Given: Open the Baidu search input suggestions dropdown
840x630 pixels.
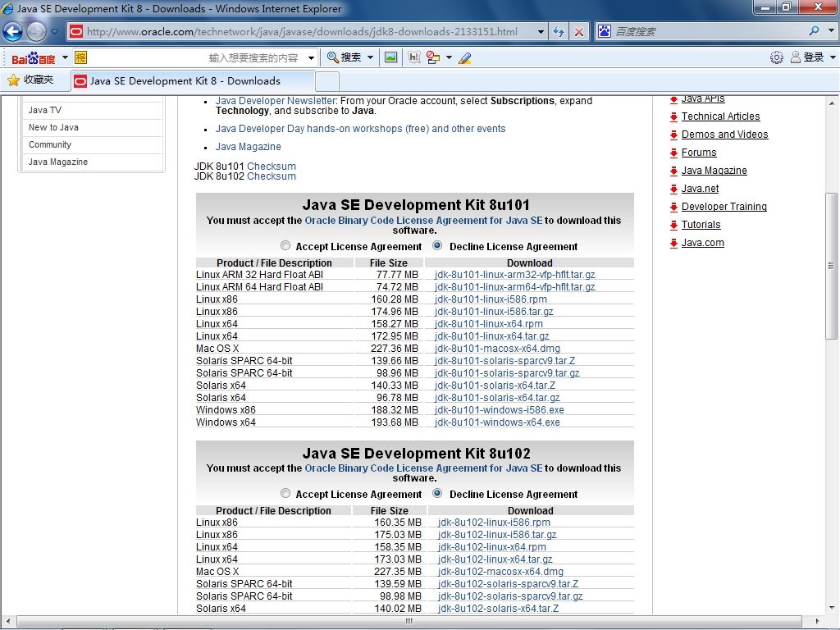Looking at the screenshot, I should pyautogui.click(x=311, y=58).
